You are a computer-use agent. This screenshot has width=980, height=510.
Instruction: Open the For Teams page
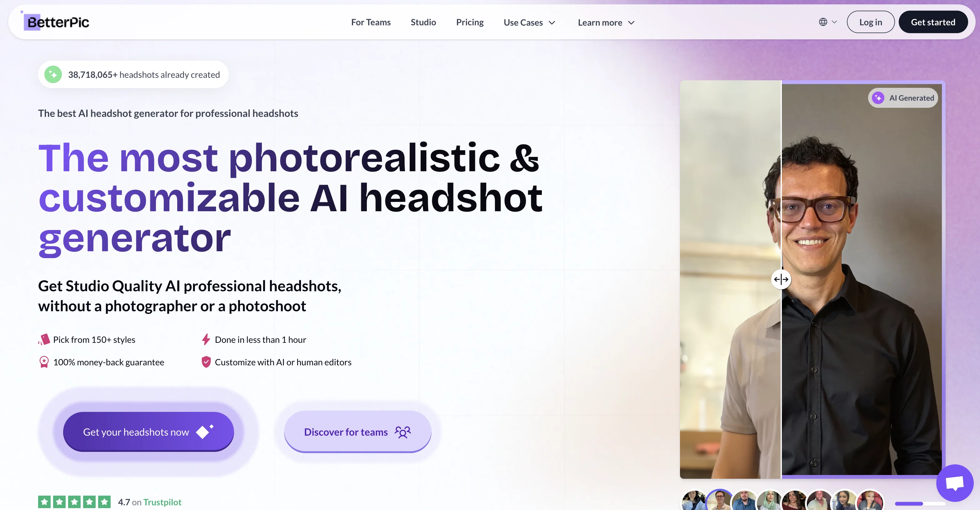pyautogui.click(x=371, y=22)
